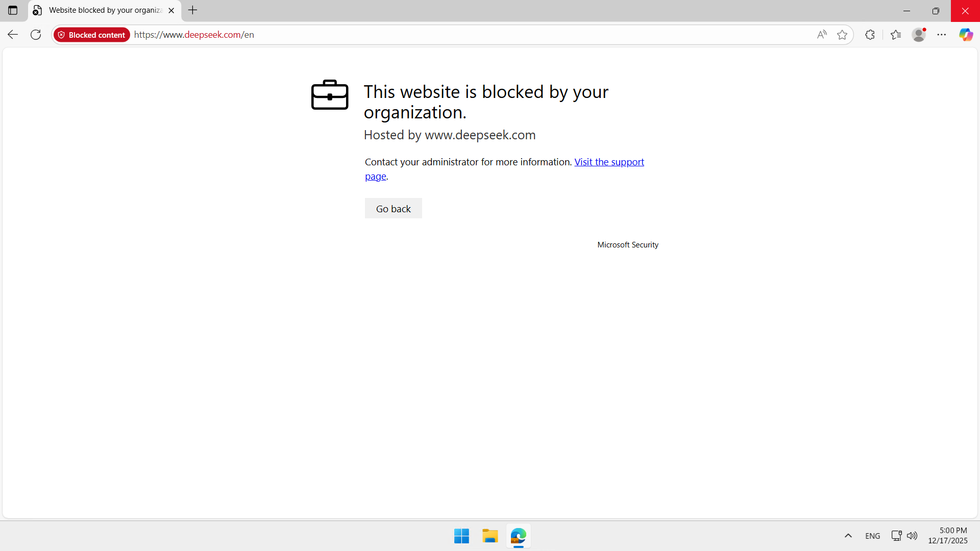Screen dimensions: 980x551
Task: Open the Extensions puzzle icon
Action: point(870,35)
